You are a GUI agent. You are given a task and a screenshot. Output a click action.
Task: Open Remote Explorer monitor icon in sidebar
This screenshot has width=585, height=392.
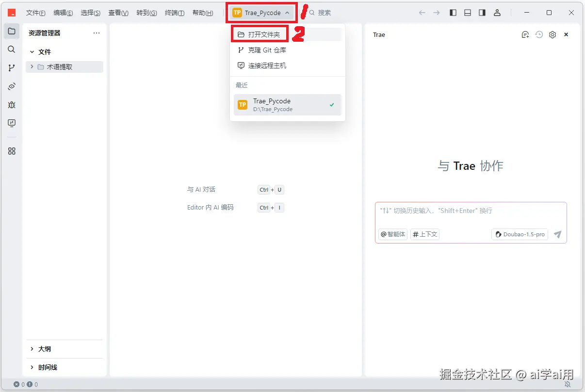pos(12,123)
